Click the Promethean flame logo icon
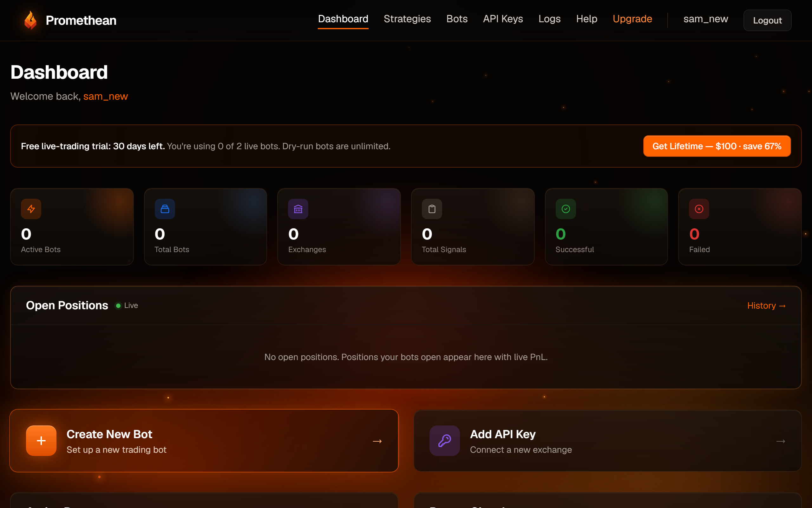Screen dimensions: 812x508 click(30, 20)
